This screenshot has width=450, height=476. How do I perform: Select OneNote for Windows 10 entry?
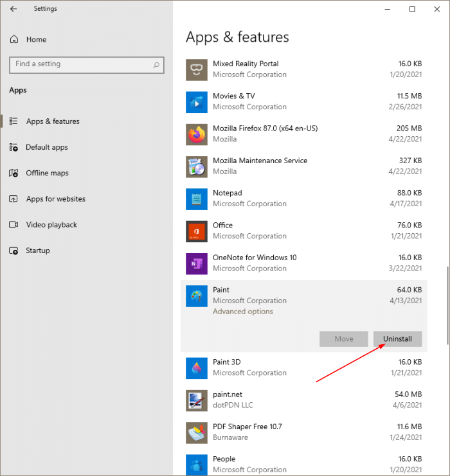[x=304, y=263]
